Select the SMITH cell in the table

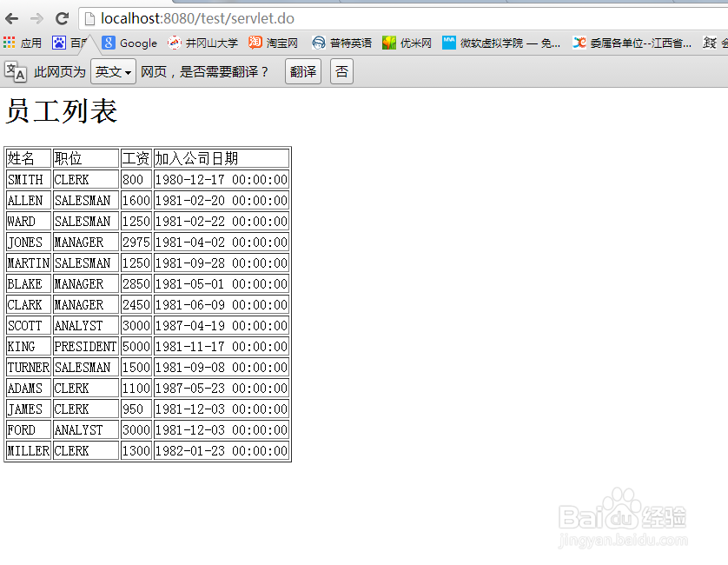click(26, 179)
